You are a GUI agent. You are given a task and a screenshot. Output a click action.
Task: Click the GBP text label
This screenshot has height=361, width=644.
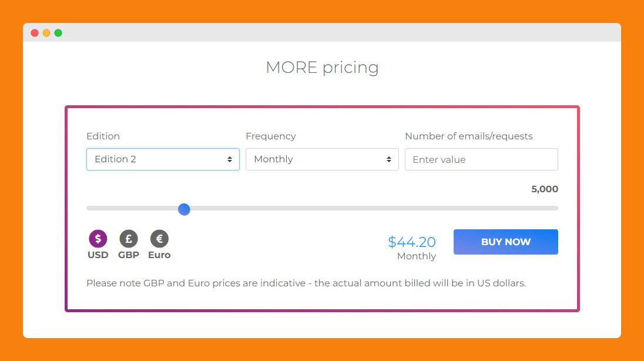click(x=129, y=255)
